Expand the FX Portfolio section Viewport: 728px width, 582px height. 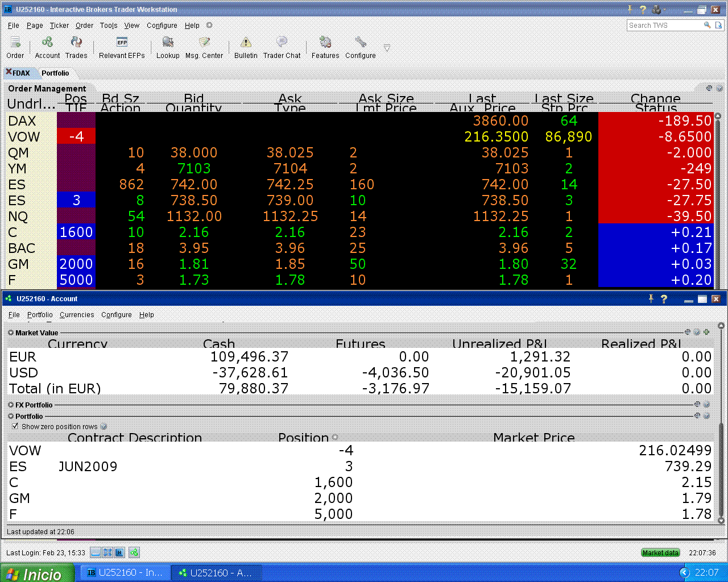pyautogui.click(x=11, y=405)
